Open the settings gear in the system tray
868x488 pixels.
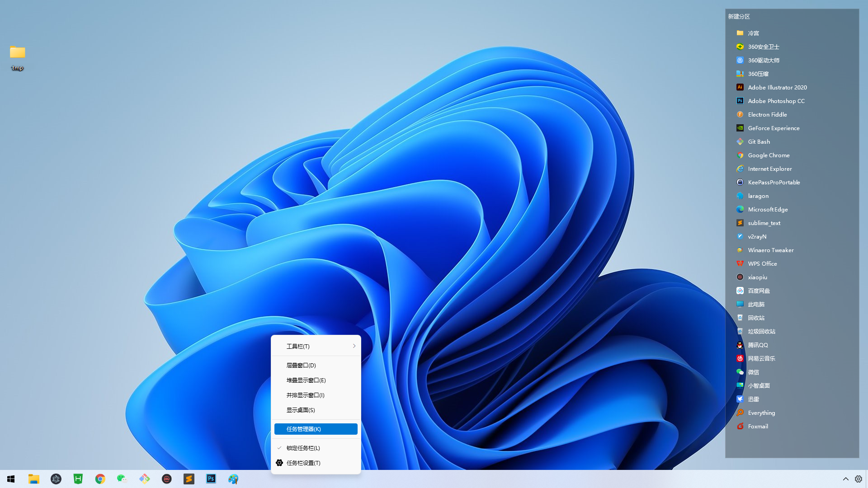[858, 479]
